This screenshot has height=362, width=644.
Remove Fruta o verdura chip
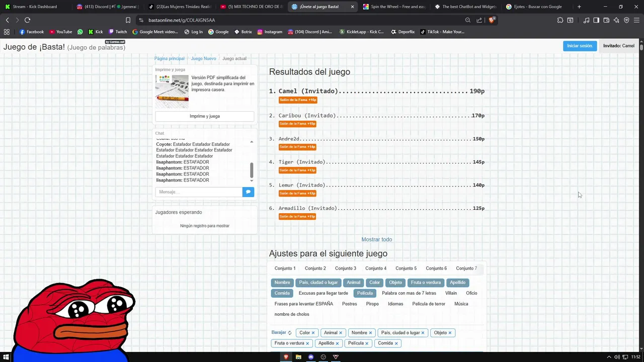(x=307, y=343)
